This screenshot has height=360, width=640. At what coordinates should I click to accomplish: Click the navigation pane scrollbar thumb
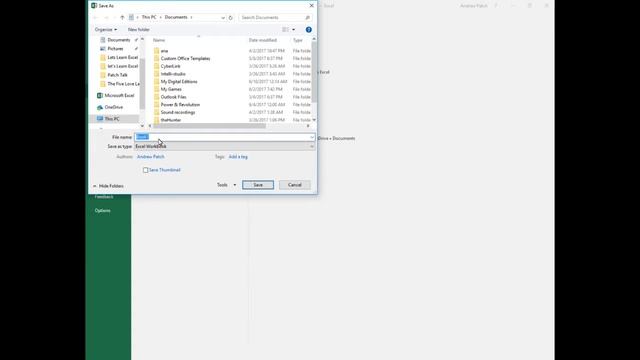[142, 84]
